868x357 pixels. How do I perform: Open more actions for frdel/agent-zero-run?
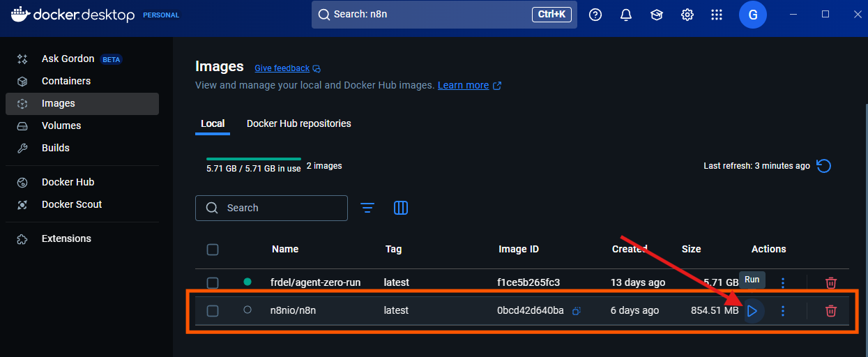click(783, 282)
